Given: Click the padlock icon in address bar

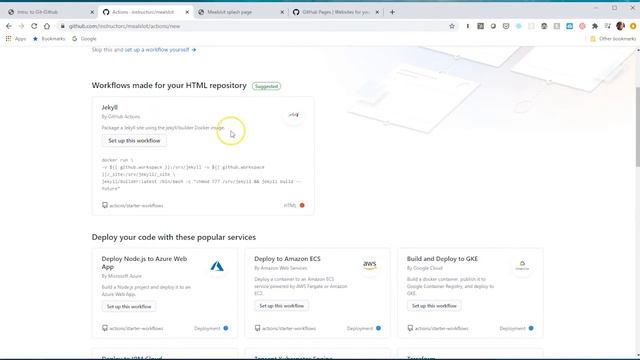Looking at the screenshot, I should (62, 26).
